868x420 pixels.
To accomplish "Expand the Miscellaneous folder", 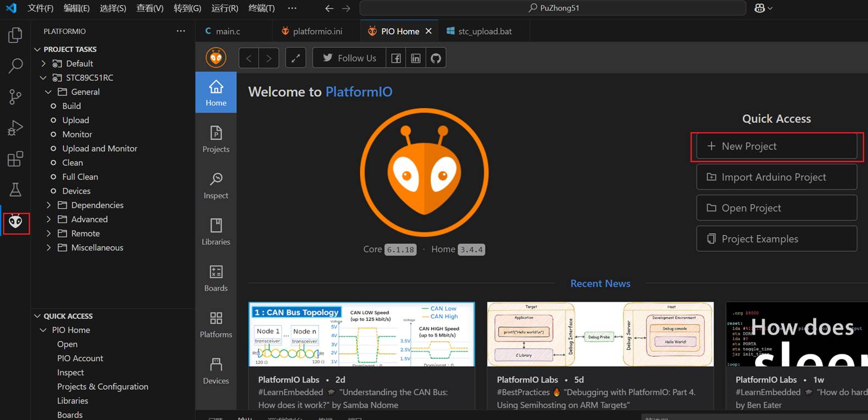I will [48, 247].
